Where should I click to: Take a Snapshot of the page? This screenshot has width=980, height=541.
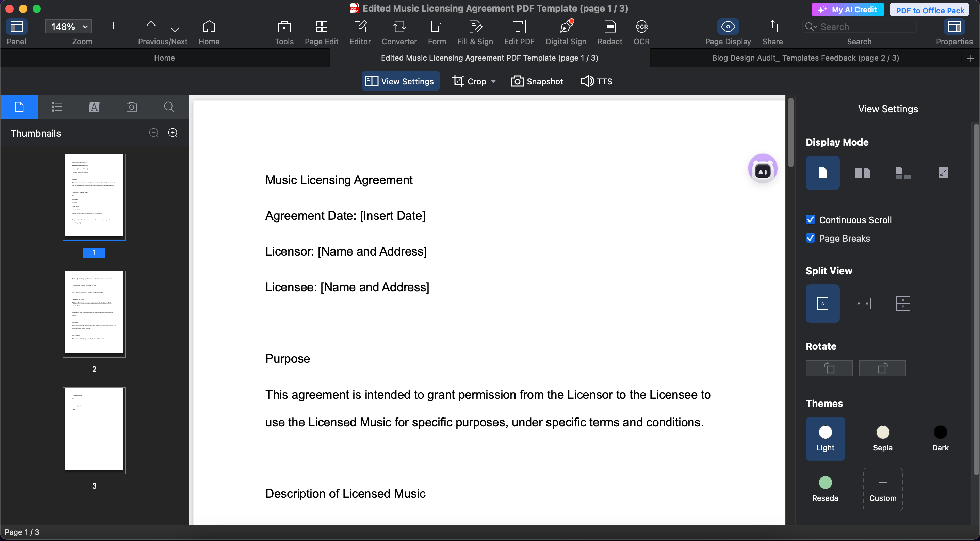(x=537, y=81)
